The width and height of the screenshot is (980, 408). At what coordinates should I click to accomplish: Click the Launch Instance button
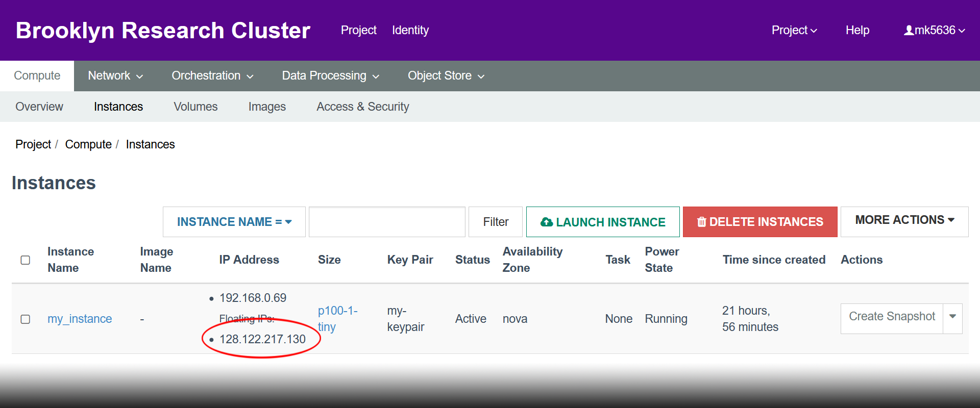(x=603, y=222)
